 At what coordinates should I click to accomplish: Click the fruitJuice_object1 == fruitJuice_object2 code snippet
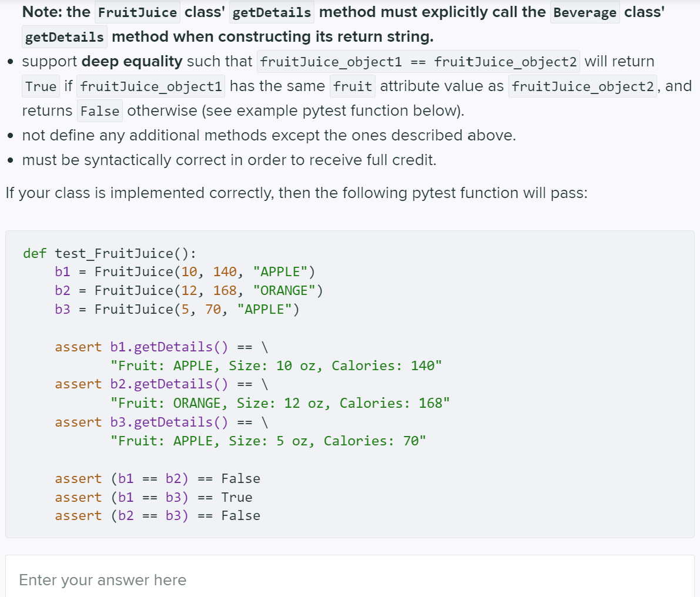click(418, 61)
